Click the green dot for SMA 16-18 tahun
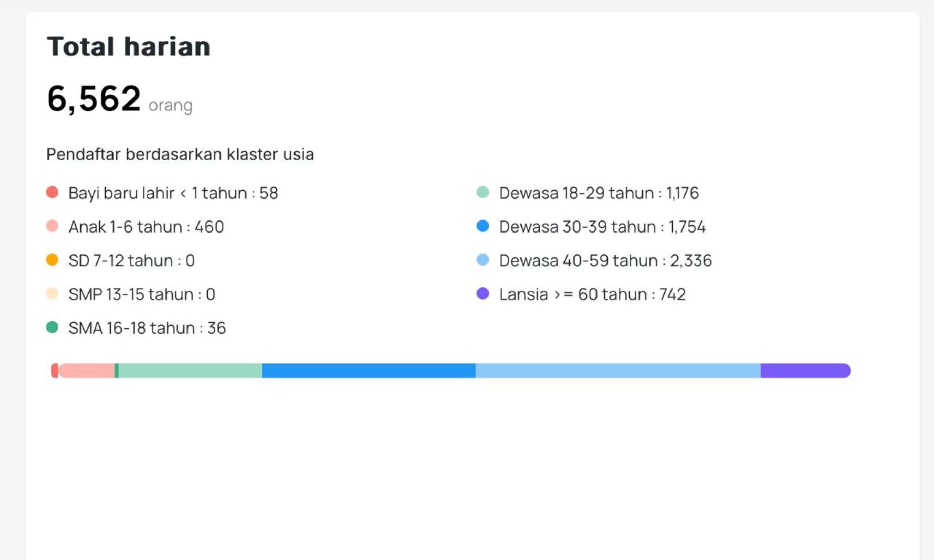This screenshot has height=560, width=934. 52,327
